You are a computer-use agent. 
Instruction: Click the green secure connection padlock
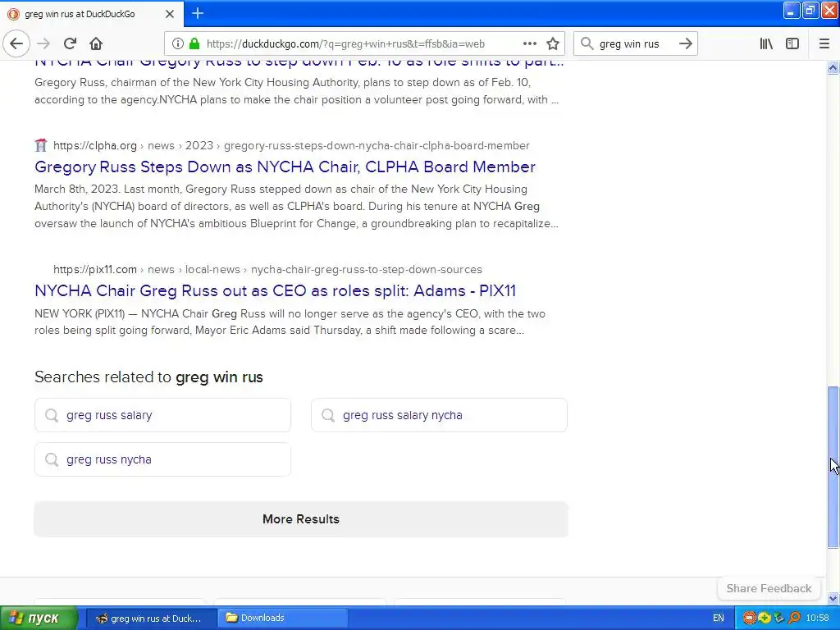point(194,44)
